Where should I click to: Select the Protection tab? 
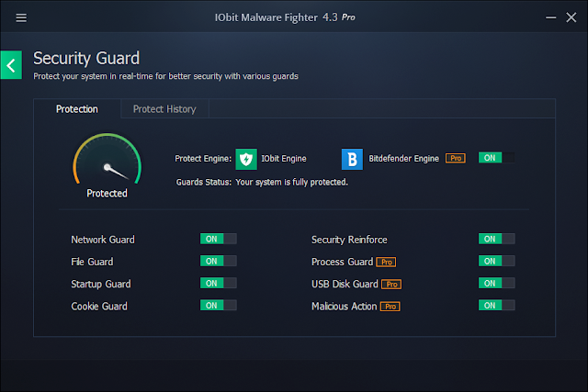point(77,109)
